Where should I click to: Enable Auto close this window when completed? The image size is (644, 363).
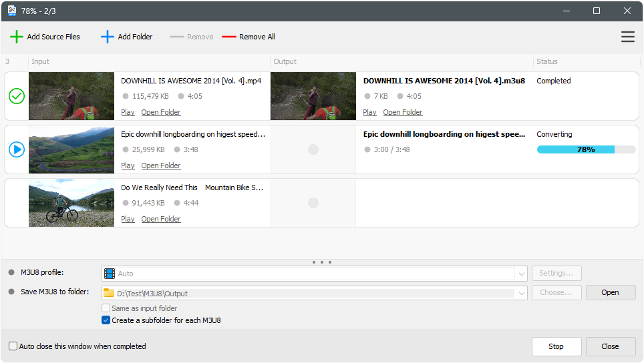pyautogui.click(x=13, y=346)
